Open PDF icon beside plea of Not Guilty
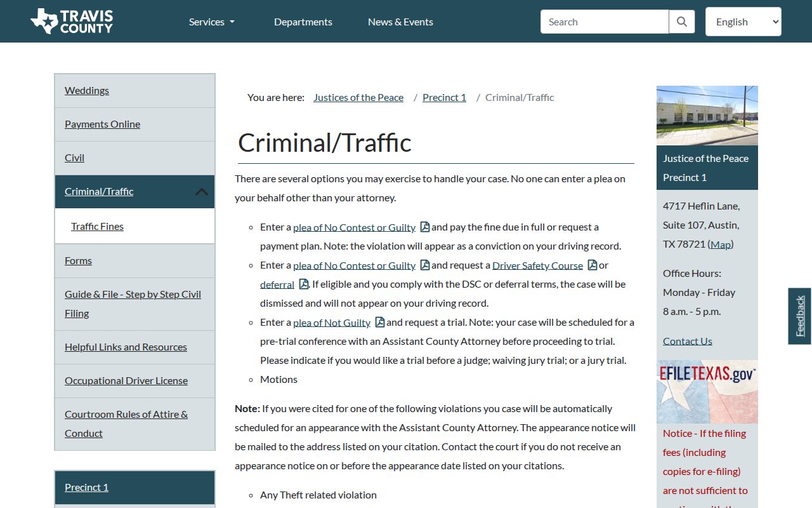 coord(380,322)
